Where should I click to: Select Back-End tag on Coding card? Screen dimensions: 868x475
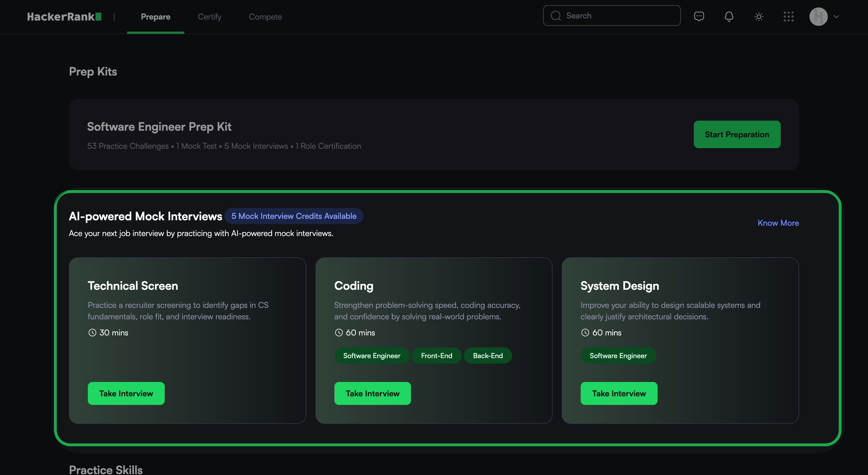[488, 355]
